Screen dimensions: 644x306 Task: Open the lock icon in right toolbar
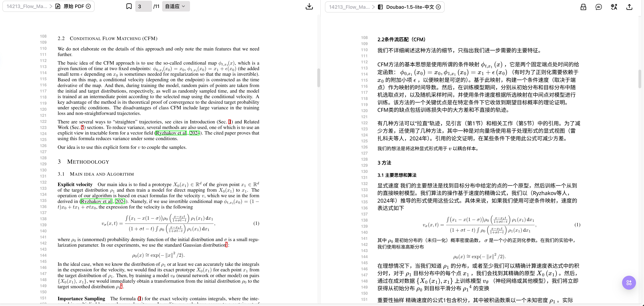[583, 7]
